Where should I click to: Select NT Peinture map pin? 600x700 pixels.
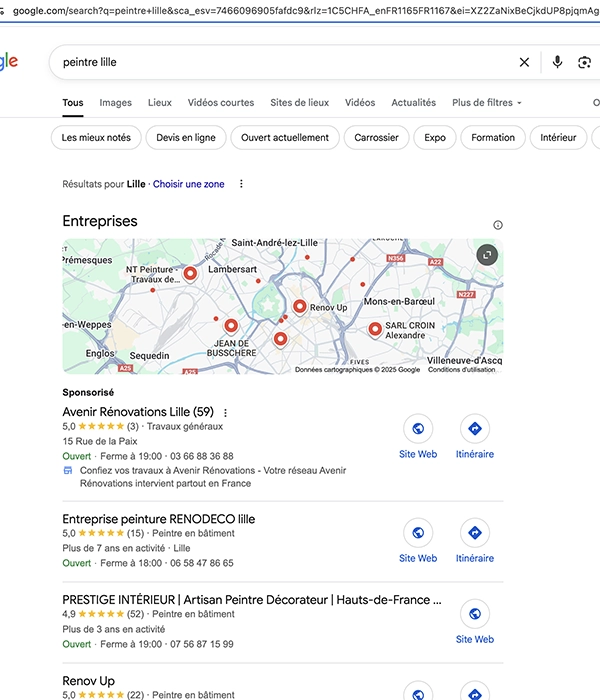click(x=190, y=273)
